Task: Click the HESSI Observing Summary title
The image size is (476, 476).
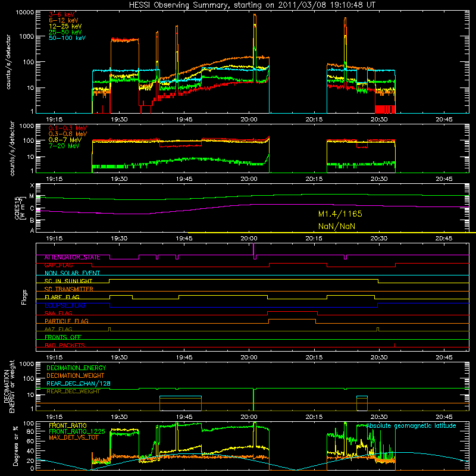Action: (252, 5)
